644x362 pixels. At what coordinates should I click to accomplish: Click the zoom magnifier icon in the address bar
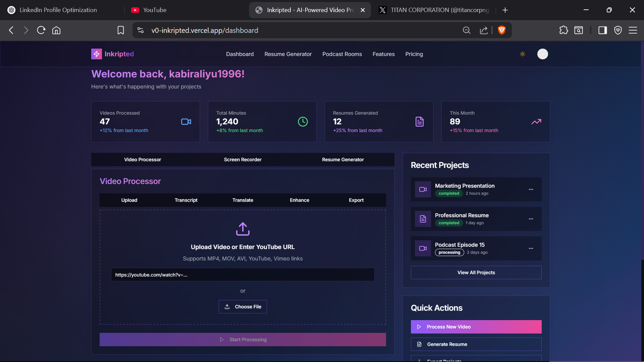pyautogui.click(x=467, y=30)
